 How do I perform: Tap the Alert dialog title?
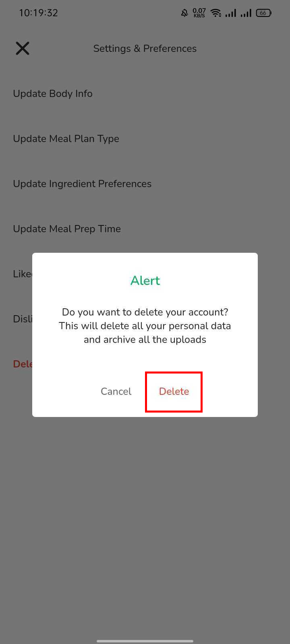pos(145,281)
